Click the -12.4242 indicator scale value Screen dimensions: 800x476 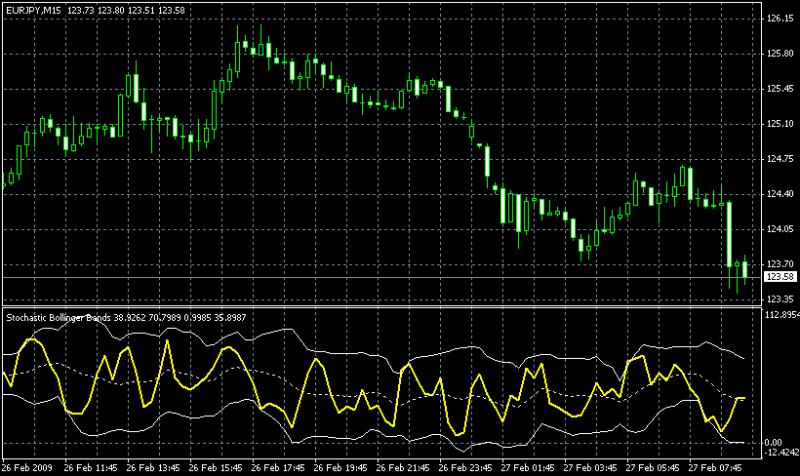[782, 452]
